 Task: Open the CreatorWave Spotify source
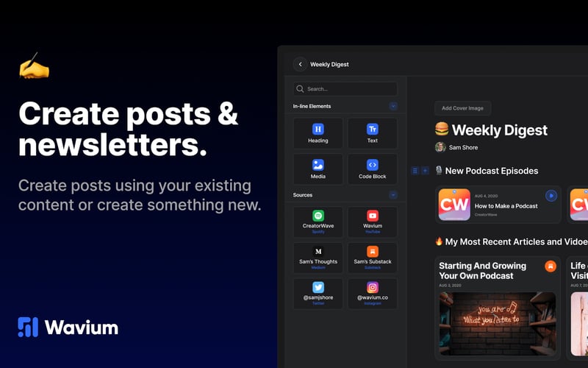click(x=318, y=222)
